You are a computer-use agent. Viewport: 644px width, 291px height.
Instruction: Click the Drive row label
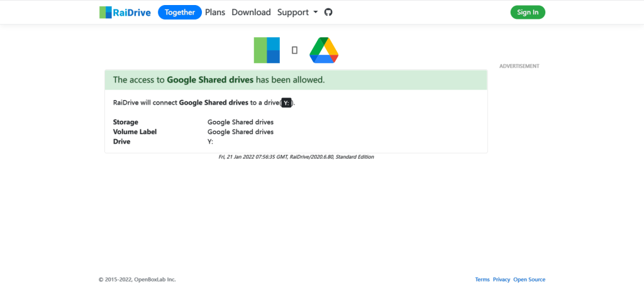click(x=121, y=142)
